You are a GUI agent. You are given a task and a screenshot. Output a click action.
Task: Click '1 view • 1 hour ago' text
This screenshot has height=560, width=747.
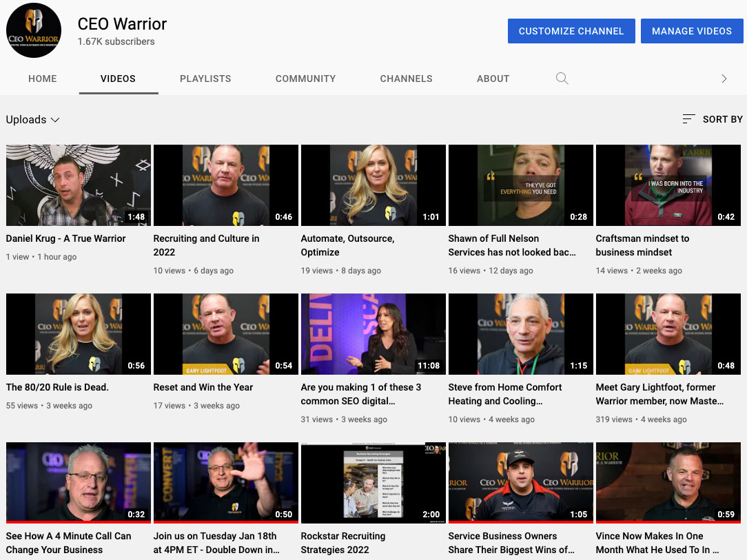point(41,257)
